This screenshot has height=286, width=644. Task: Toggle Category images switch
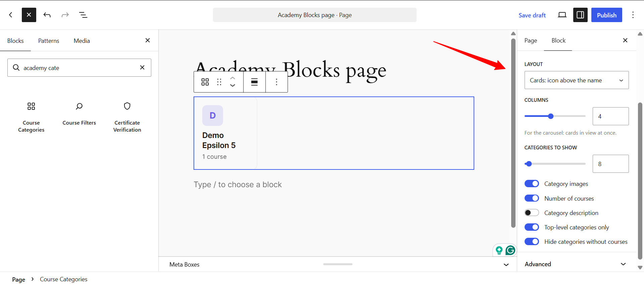tap(532, 184)
